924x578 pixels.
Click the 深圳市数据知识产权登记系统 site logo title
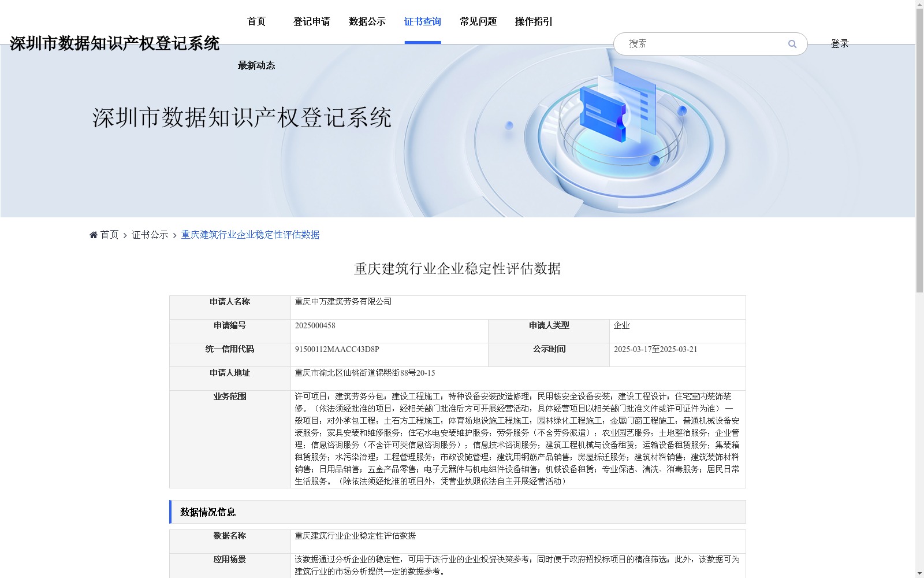114,43
